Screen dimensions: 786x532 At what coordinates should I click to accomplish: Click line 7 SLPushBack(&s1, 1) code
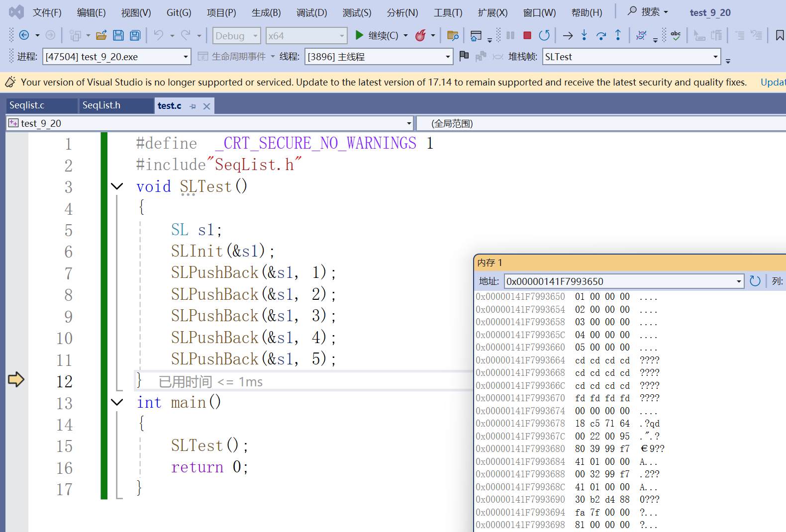[253, 272]
